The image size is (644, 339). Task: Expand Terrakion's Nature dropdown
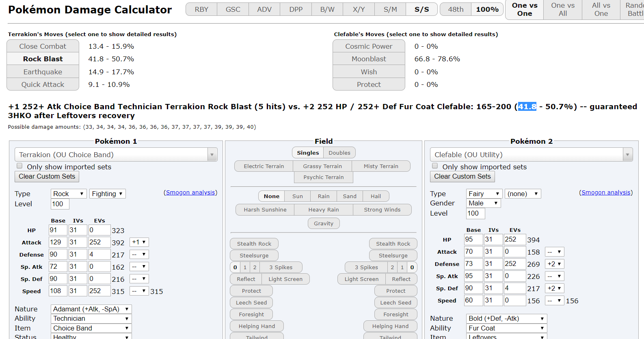point(91,309)
